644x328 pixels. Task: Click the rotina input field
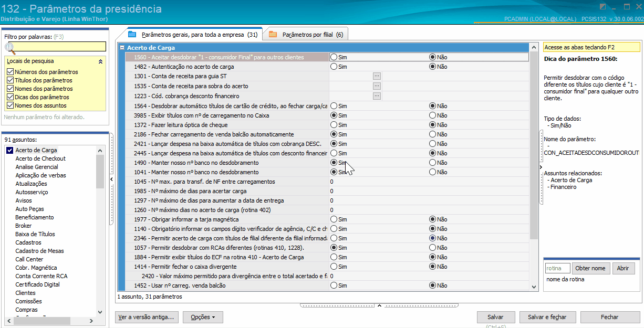tap(557, 268)
